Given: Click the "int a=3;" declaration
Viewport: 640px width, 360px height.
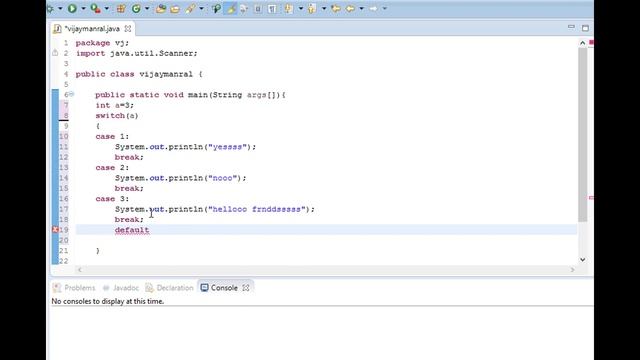Looking at the screenshot, I should [x=114, y=105].
